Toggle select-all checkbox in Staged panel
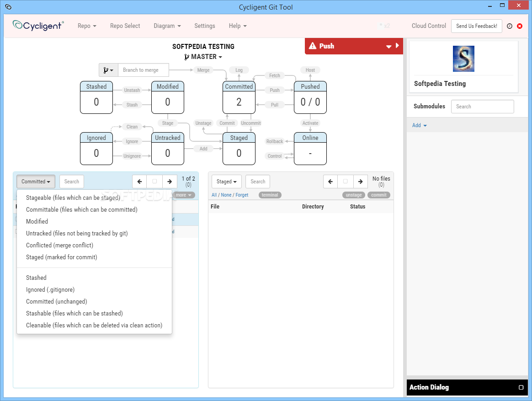The height and width of the screenshot is (401, 532). tap(346, 182)
